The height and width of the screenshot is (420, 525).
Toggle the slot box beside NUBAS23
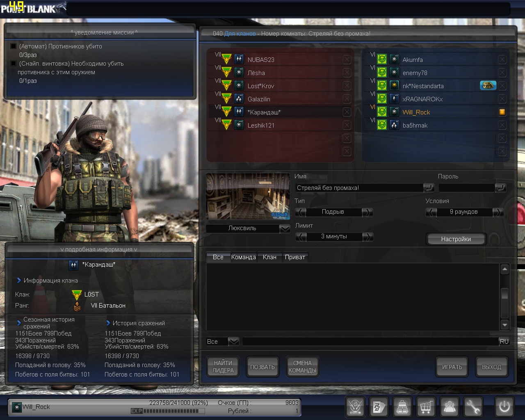347,59
